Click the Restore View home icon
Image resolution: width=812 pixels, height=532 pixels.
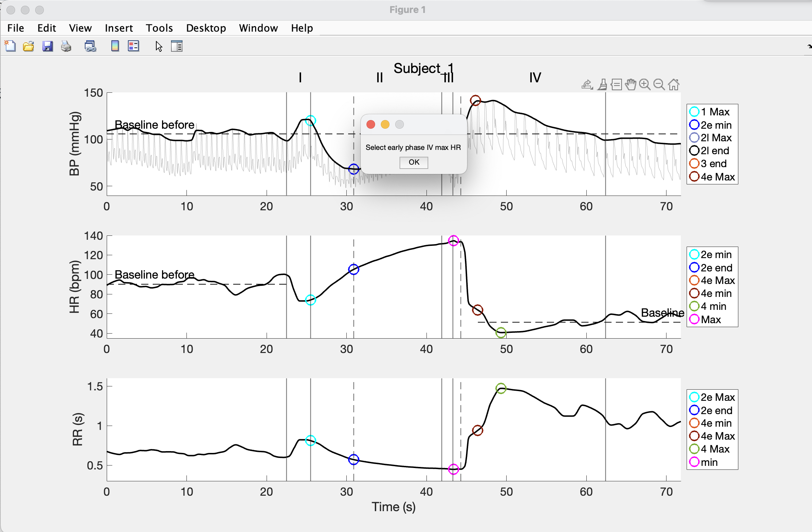[674, 85]
